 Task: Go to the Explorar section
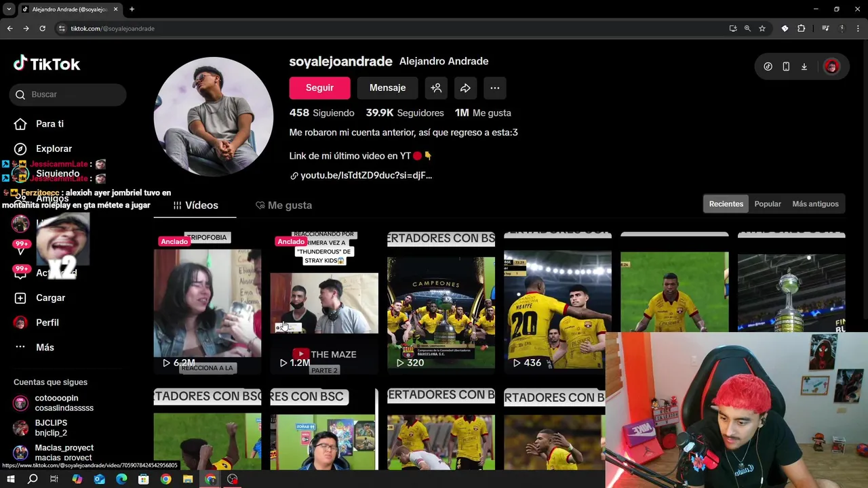(x=54, y=148)
